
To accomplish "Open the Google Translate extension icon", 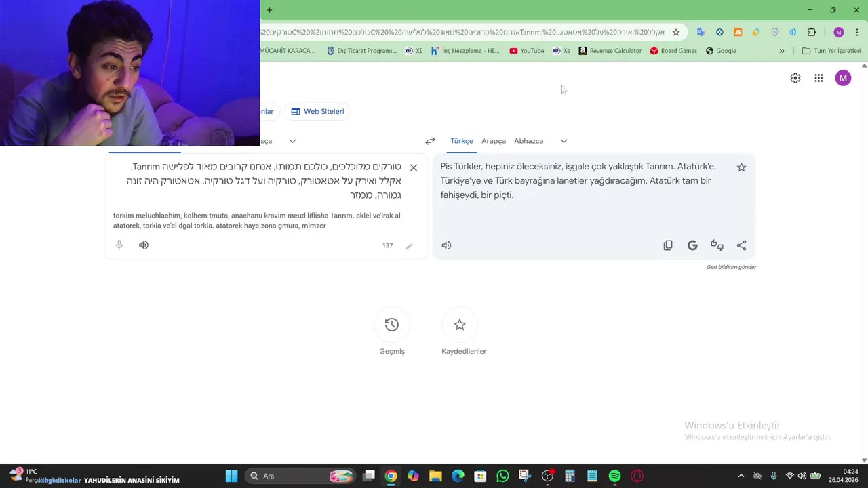I will (x=701, y=32).
